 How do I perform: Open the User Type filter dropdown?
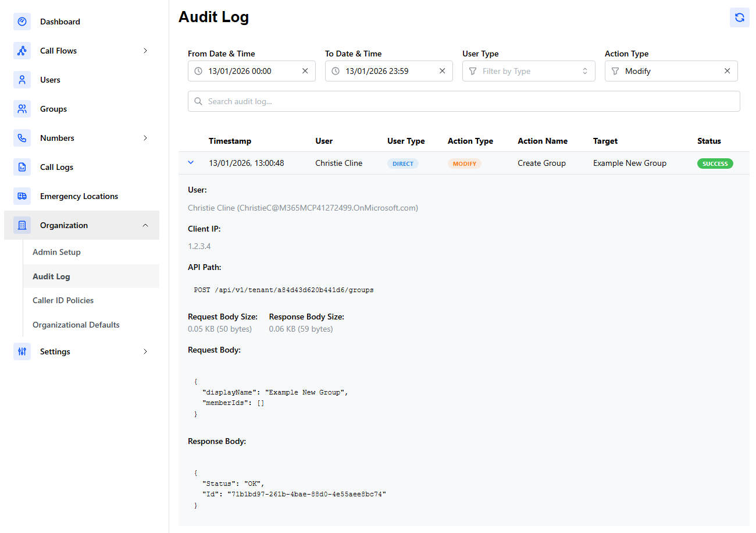click(x=528, y=71)
